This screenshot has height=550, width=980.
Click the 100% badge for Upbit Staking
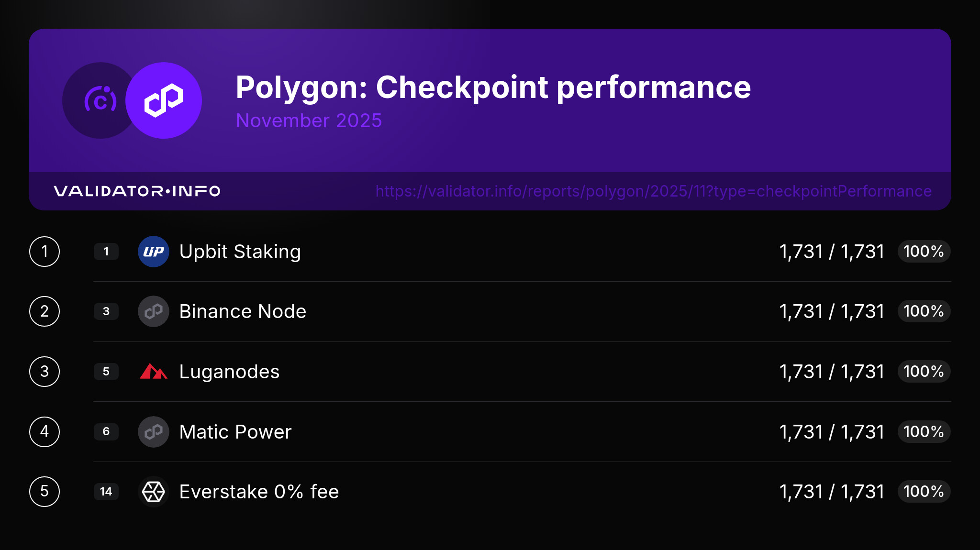pyautogui.click(x=924, y=252)
